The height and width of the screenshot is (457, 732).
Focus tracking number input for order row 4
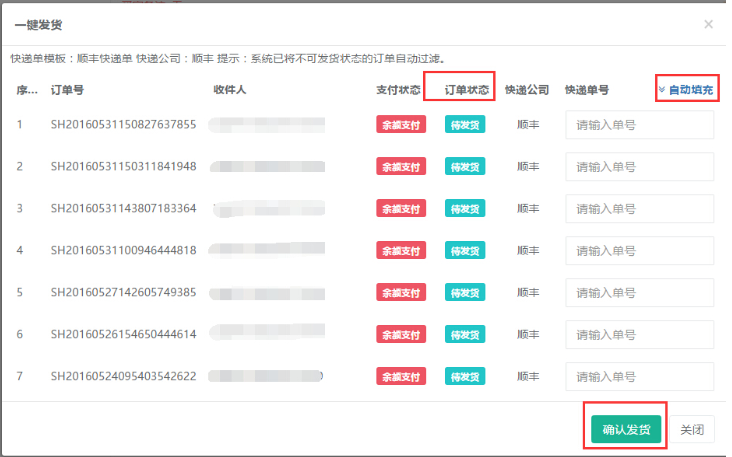640,251
